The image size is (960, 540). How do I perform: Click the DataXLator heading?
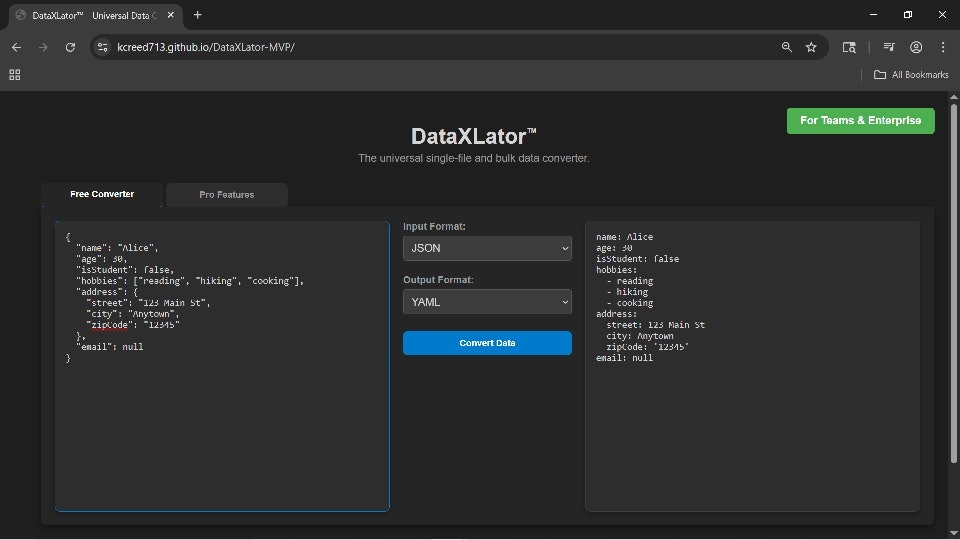coord(473,136)
